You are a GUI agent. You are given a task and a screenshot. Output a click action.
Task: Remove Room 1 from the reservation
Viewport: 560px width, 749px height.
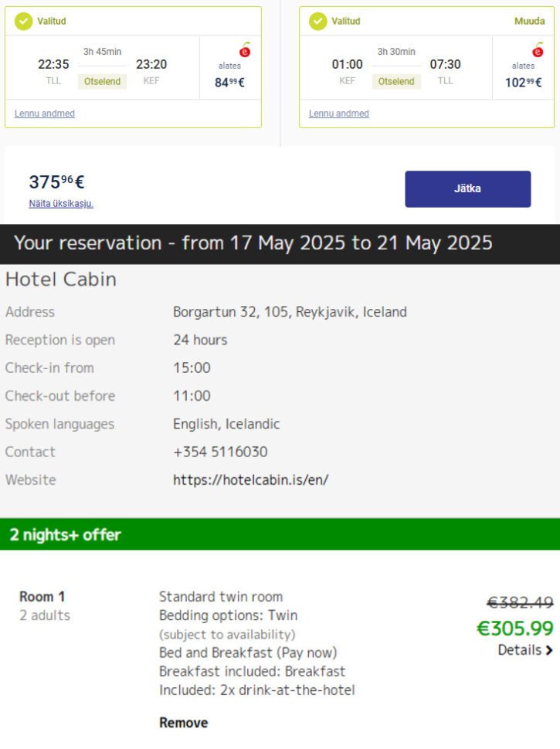pos(184,722)
